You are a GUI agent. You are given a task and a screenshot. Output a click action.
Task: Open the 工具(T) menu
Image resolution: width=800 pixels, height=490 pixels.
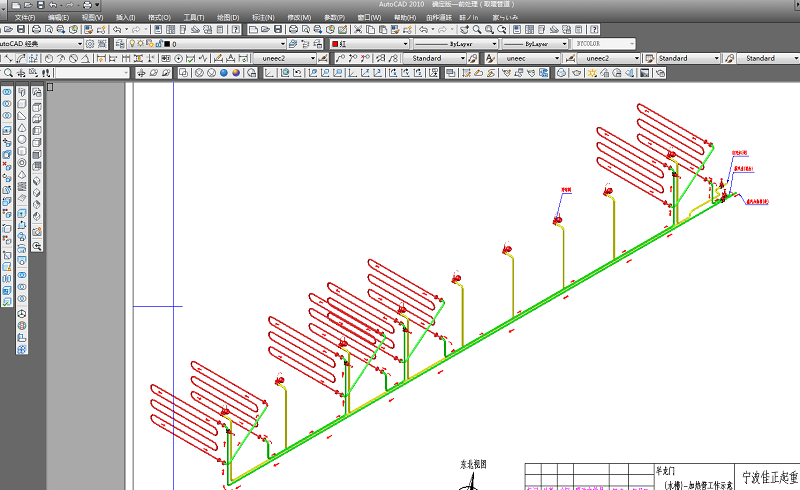pos(194,17)
